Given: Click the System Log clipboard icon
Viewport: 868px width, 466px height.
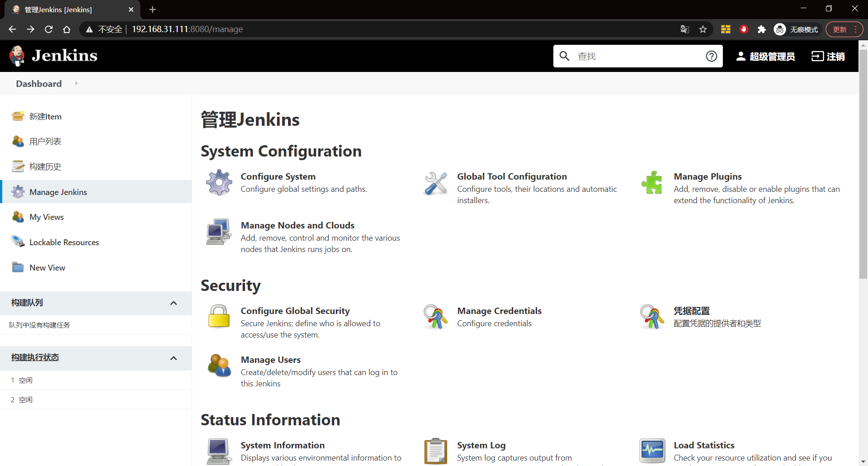Looking at the screenshot, I should click(436, 451).
